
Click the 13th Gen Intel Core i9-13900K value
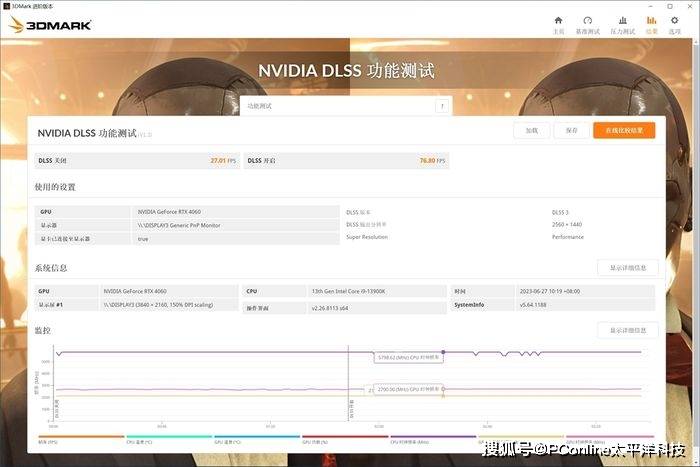[x=348, y=291]
